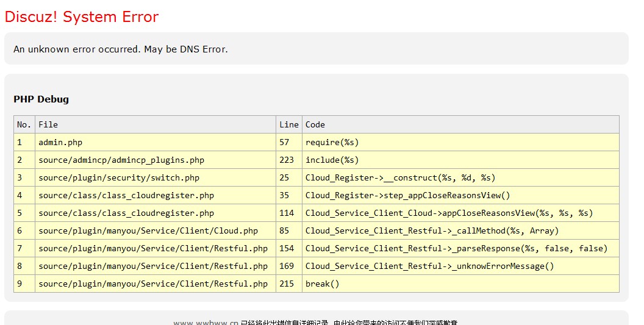Select 'source/admincp/admincp_plugins.php' file cell
Screen dimensions: 644x325
156,160
